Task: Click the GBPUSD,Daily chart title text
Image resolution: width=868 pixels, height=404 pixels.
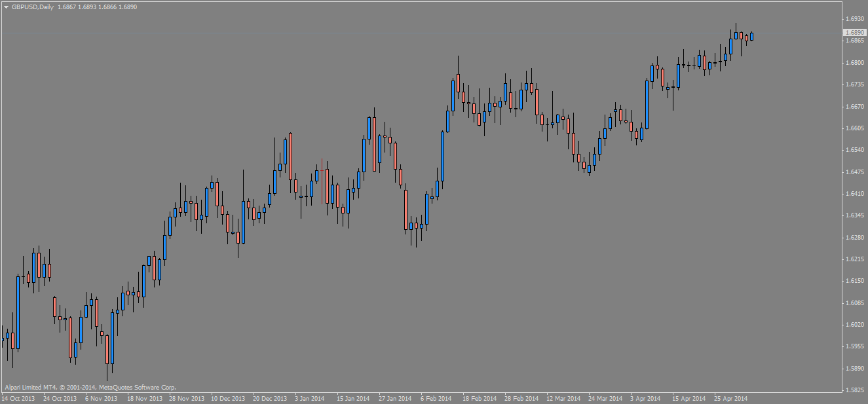Action: pos(33,7)
